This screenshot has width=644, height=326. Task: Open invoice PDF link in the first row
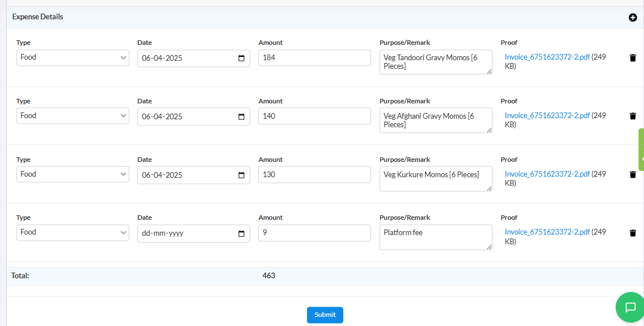pos(547,57)
